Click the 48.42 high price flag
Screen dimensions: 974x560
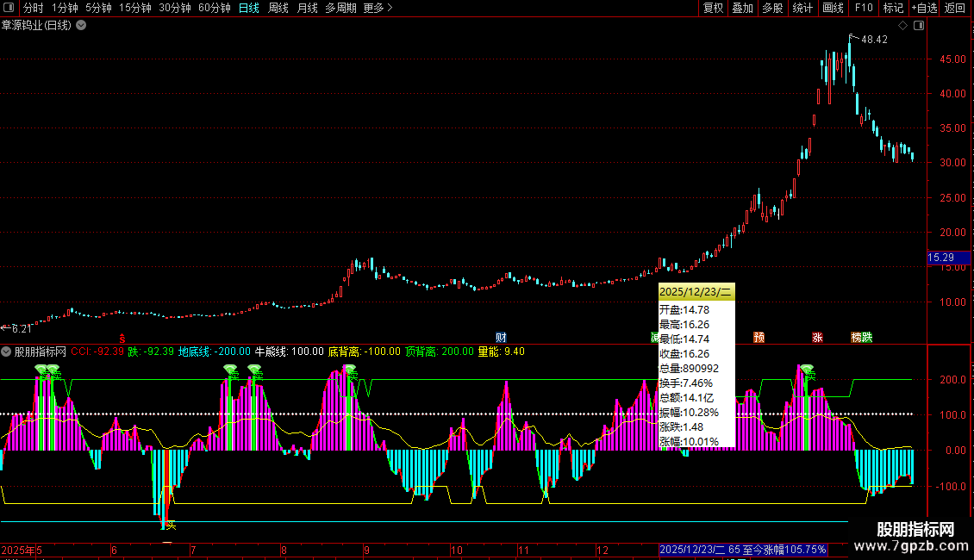(x=874, y=39)
